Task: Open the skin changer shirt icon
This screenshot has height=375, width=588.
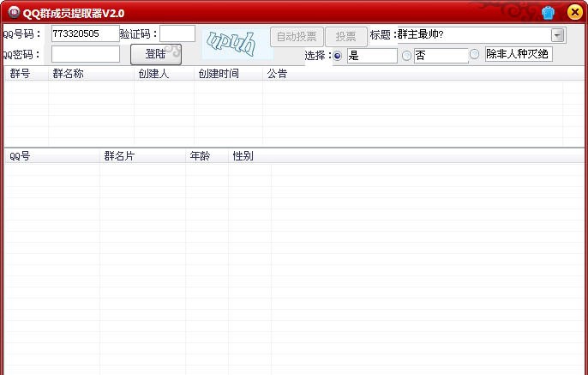Action: click(548, 13)
